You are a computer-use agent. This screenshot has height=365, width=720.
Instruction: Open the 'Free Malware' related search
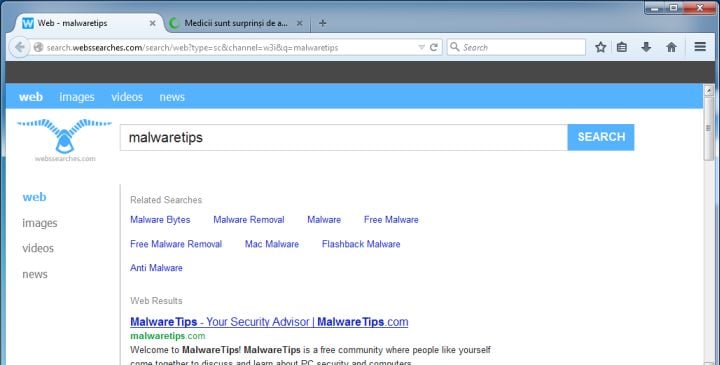[391, 219]
